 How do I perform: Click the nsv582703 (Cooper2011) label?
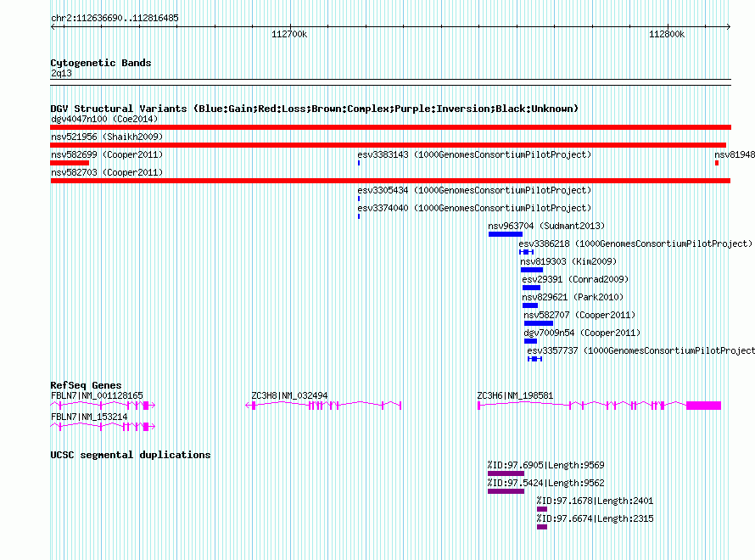coord(107,172)
